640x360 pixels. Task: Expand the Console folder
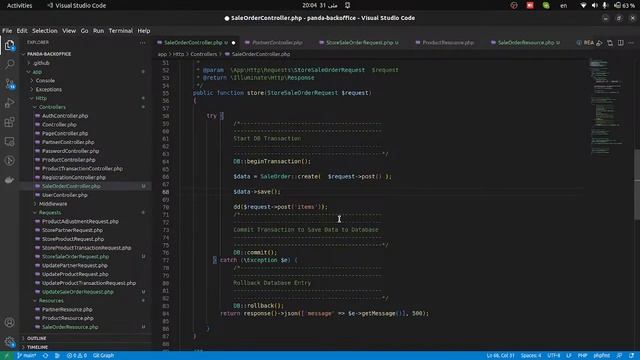[x=45, y=80]
